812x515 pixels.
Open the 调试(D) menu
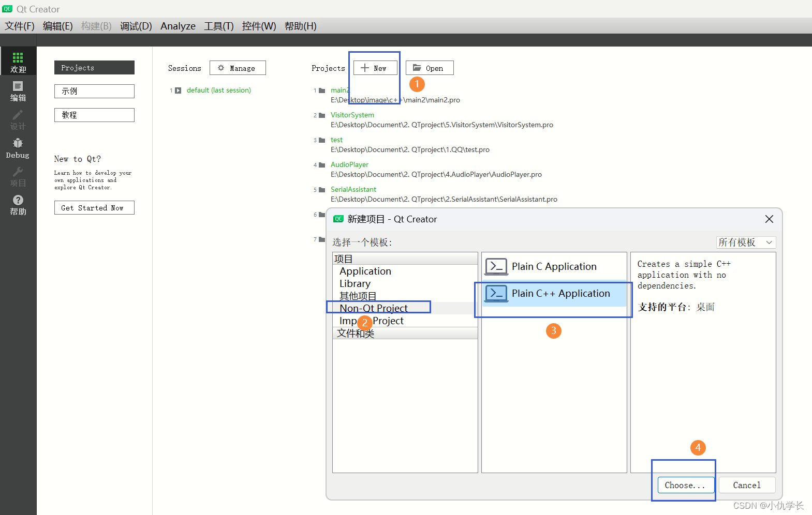coord(136,26)
